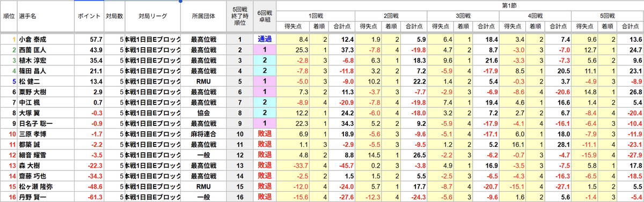The width and height of the screenshot is (644, 202).
Task: Select the points cell showing 21.1
Action: (x=89, y=71)
